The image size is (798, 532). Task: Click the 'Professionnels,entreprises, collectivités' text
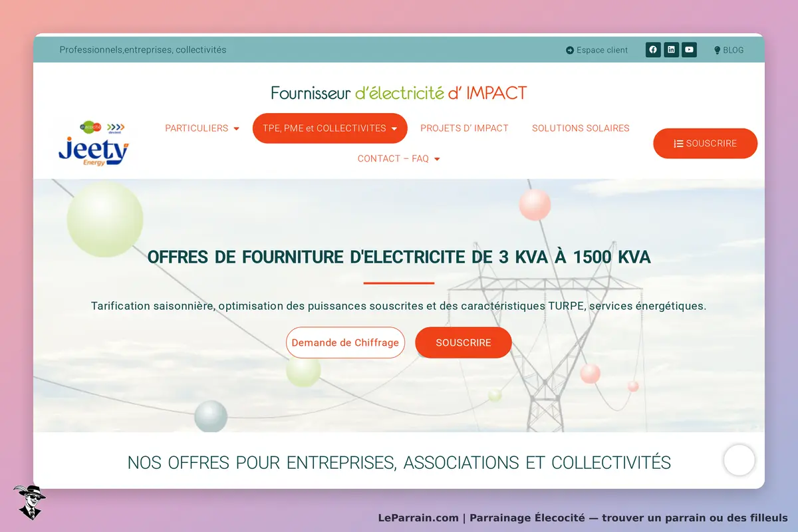[143, 50]
